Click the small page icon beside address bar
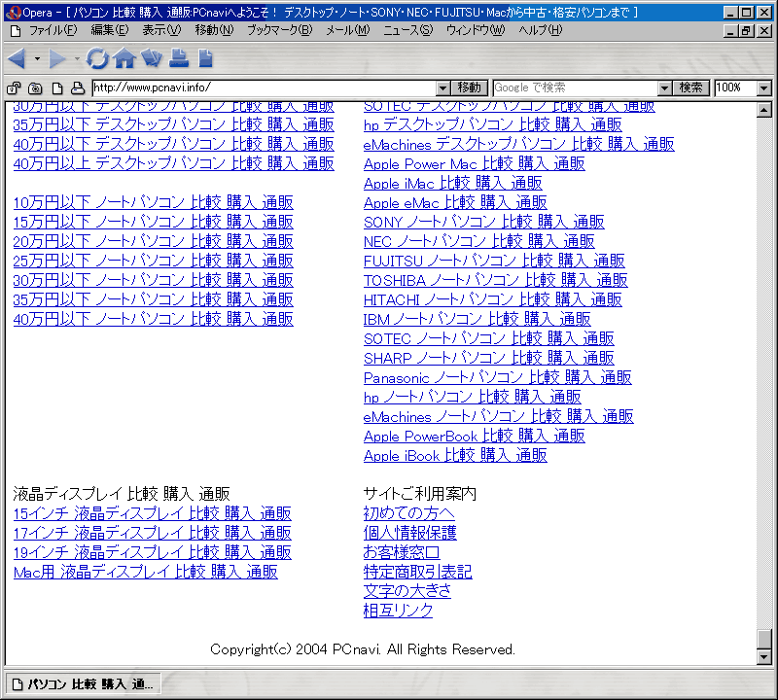 coord(57,88)
